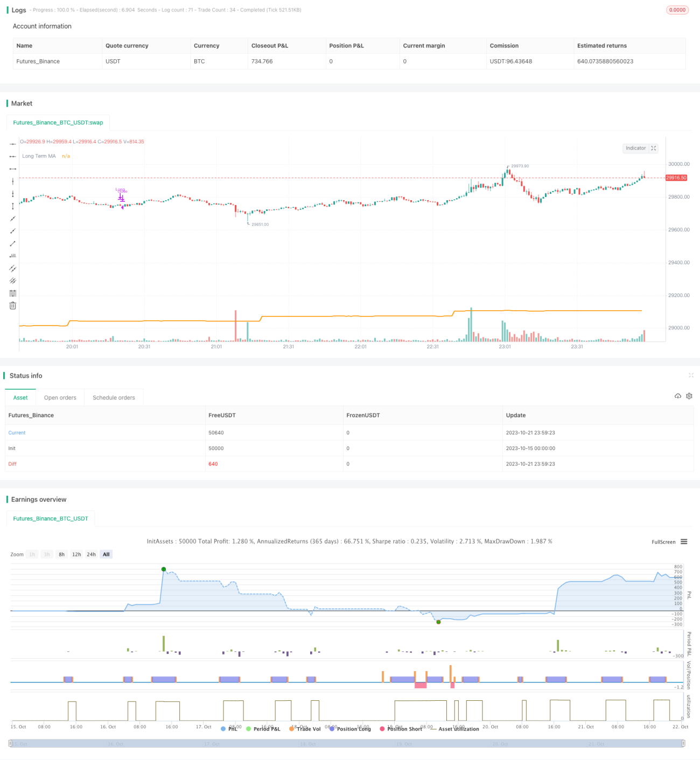Click the FullScreen link
Viewport: 700px width, 760px height.
point(663,542)
